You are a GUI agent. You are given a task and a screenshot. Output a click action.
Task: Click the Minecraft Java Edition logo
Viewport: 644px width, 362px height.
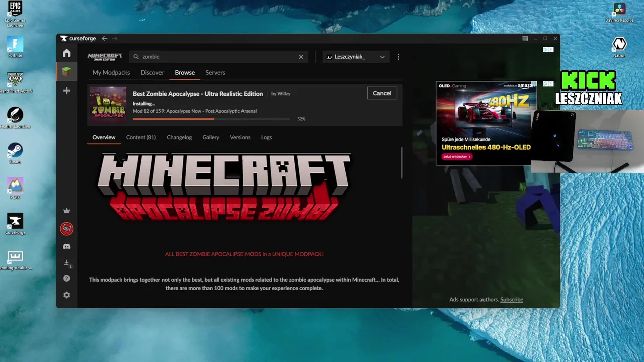(x=105, y=56)
